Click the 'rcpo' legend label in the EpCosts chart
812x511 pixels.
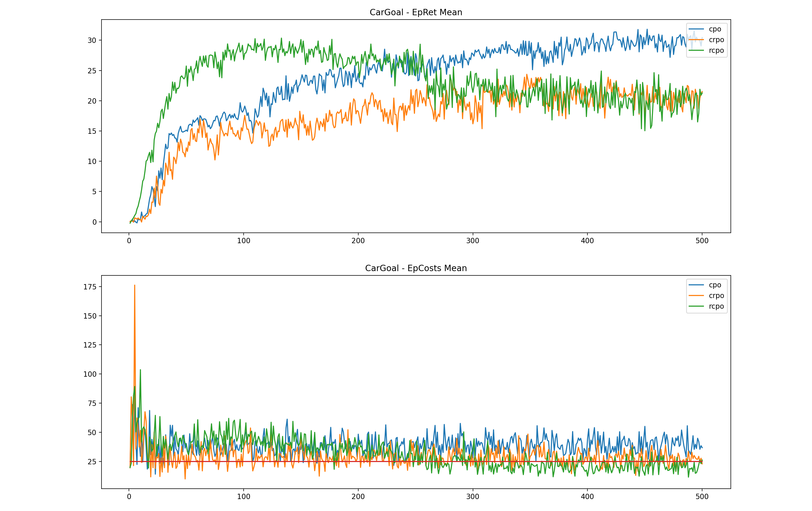click(716, 306)
